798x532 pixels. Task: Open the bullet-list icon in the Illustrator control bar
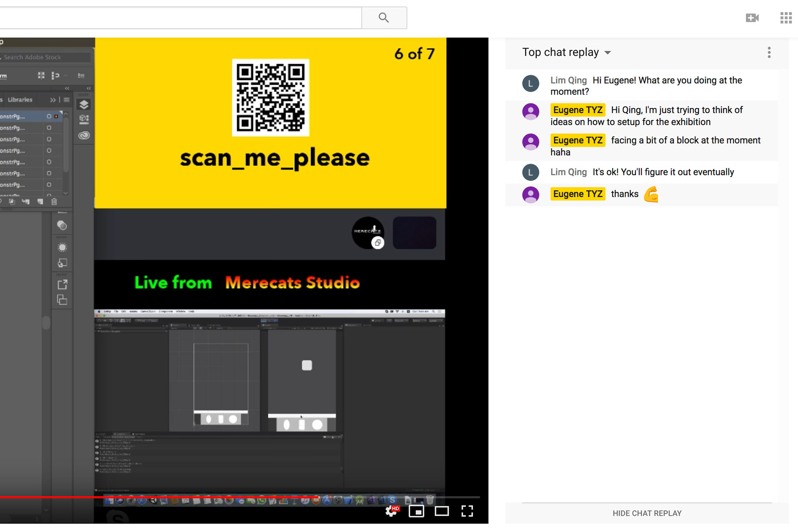81,76
